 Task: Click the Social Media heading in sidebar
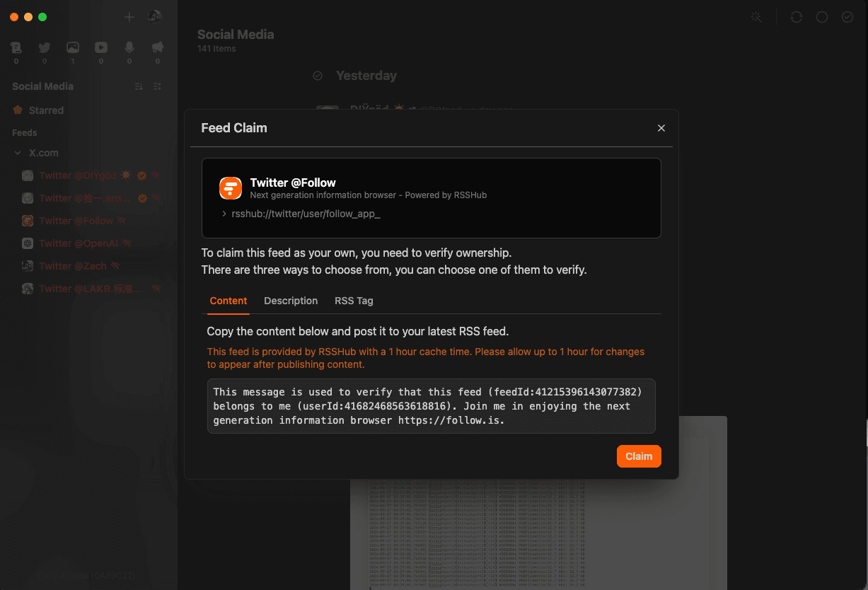tap(42, 86)
